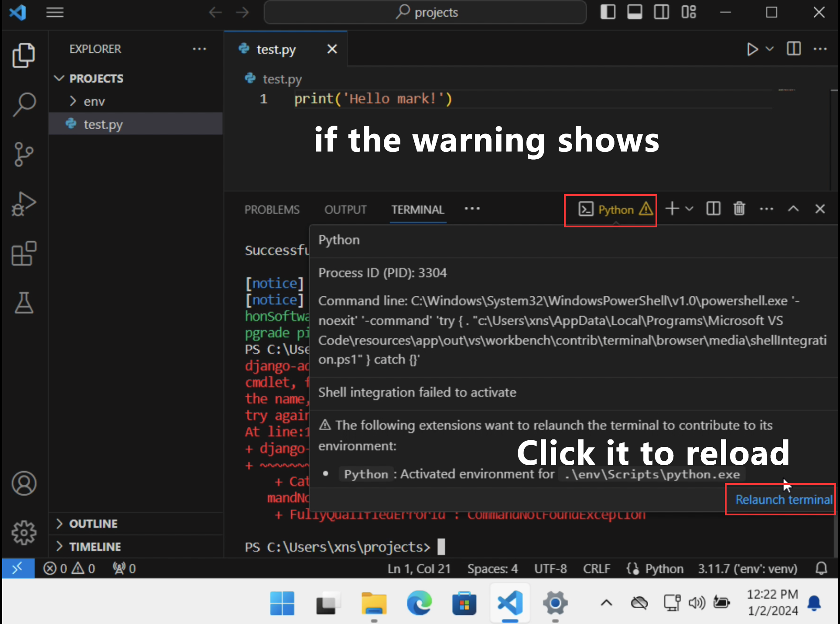The width and height of the screenshot is (840, 624).
Task: Open the remote window indicator
Action: point(18,568)
